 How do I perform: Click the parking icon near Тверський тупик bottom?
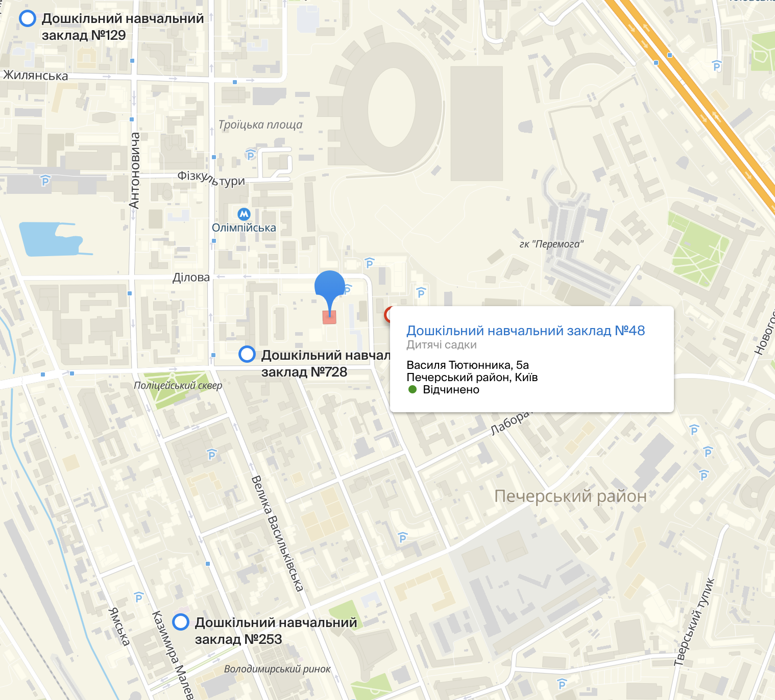562,684
